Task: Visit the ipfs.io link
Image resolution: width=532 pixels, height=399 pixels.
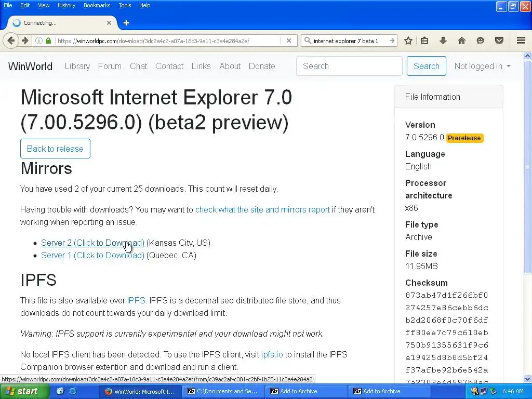Action: pyautogui.click(x=272, y=354)
